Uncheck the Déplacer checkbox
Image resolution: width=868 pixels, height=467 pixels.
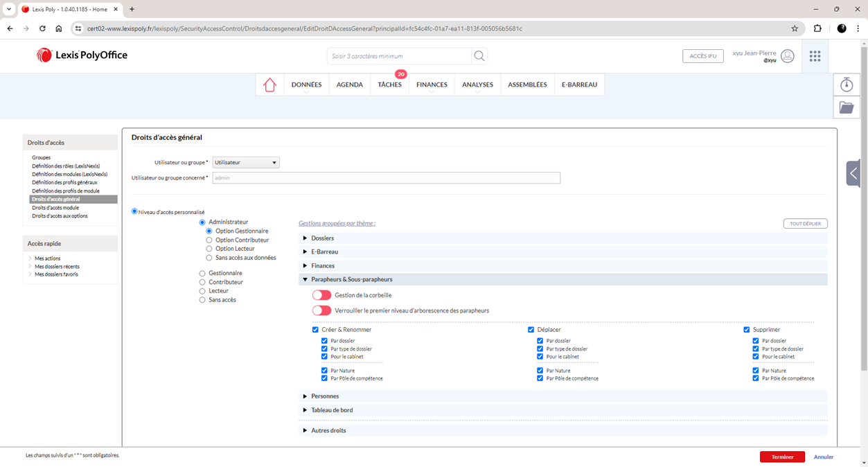coord(531,330)
